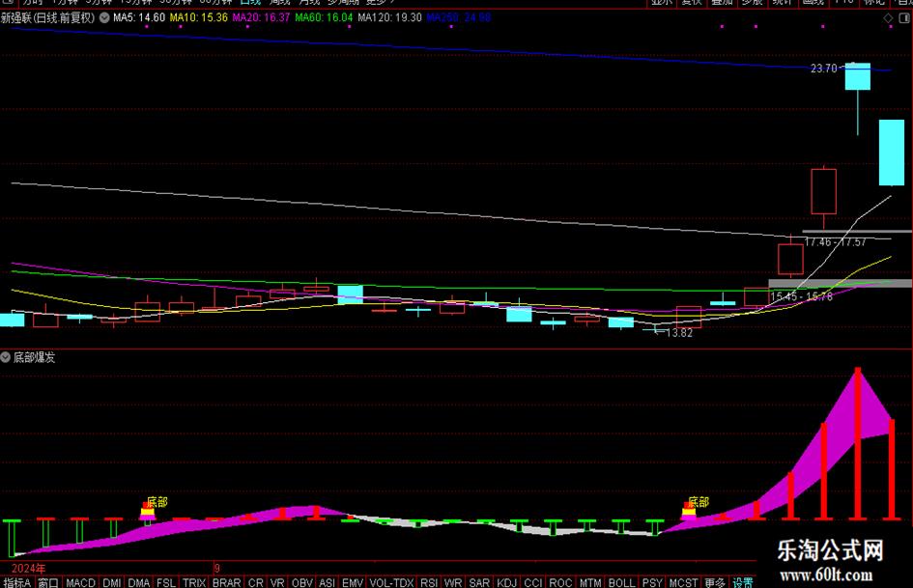Switch indicator to MCST
The image size is (913, 588).
[x=683, y=582]
